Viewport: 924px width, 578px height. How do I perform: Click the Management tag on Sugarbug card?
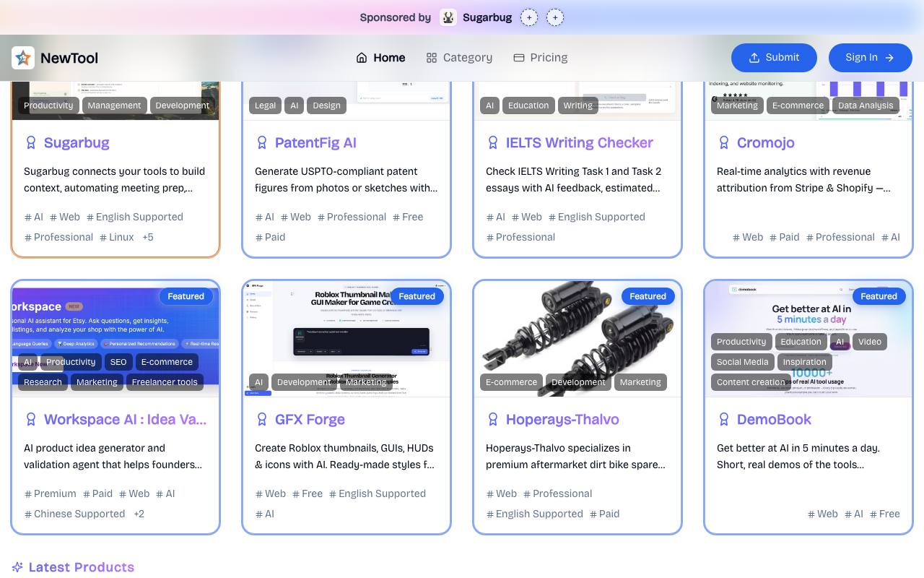pyautogui.click(x=114, y=105)
